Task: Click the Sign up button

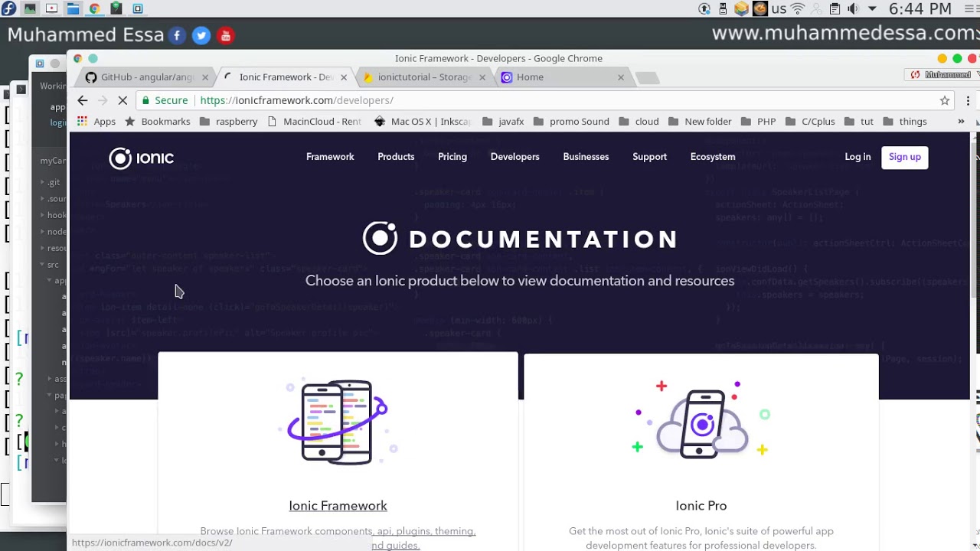Action: pyautogui.click(x=905, y=157)
